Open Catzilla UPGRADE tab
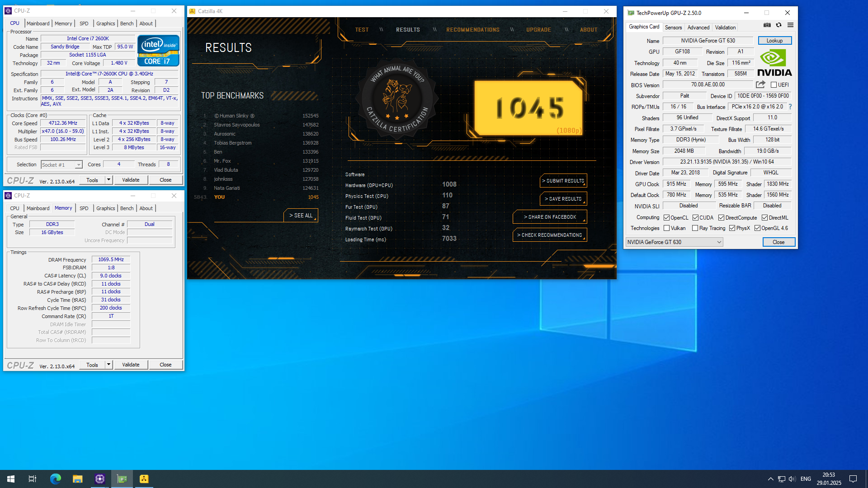 (538, 30)
